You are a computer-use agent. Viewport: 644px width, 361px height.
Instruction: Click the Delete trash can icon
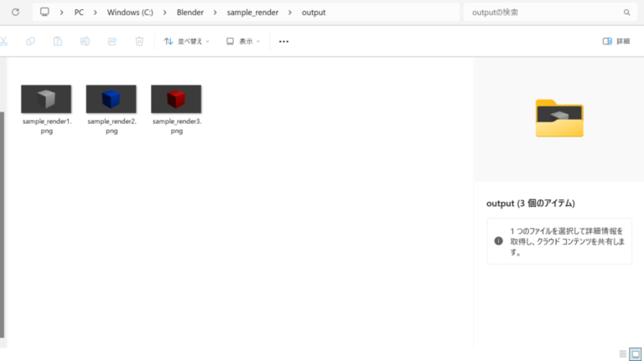tap(139, 41)
